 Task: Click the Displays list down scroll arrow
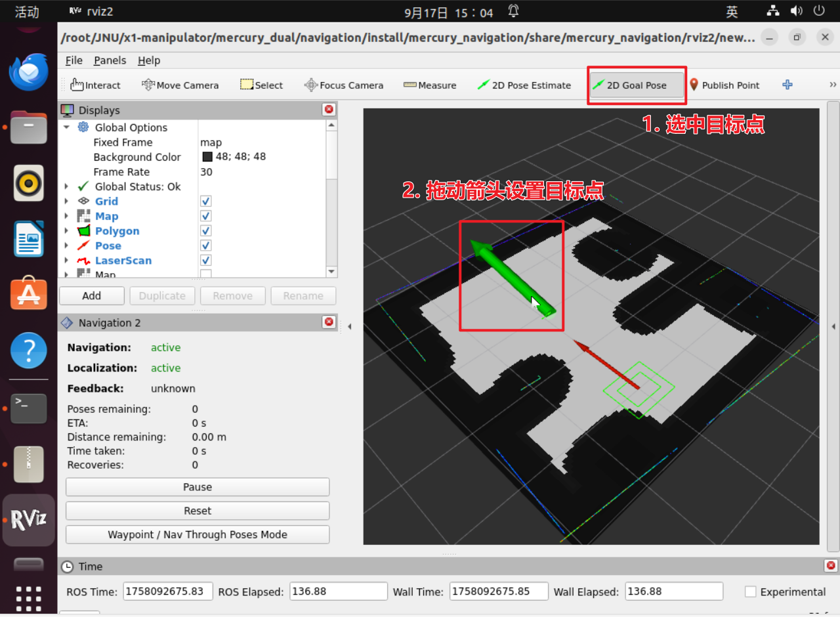click(331, 271)
